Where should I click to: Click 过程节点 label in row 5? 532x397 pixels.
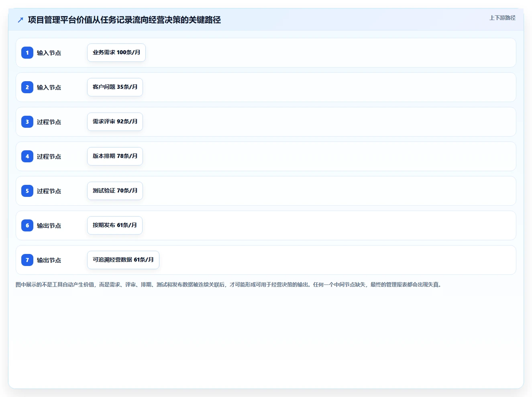(49, 191)
